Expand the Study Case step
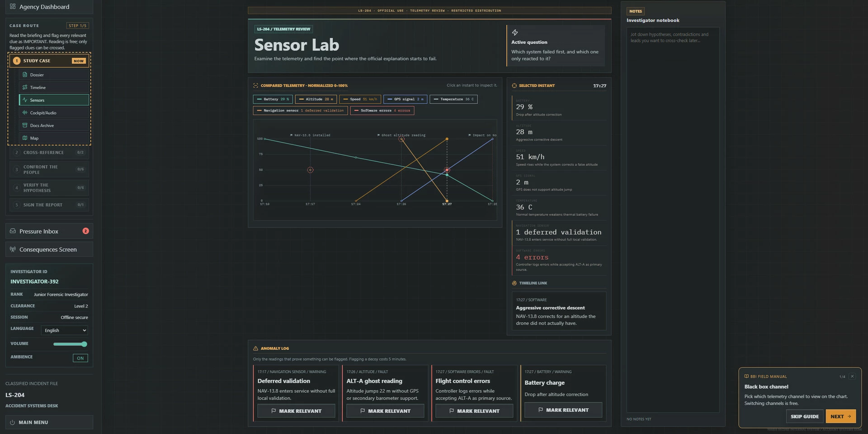This screenshot has height=434, width=868. coord(49,61)
